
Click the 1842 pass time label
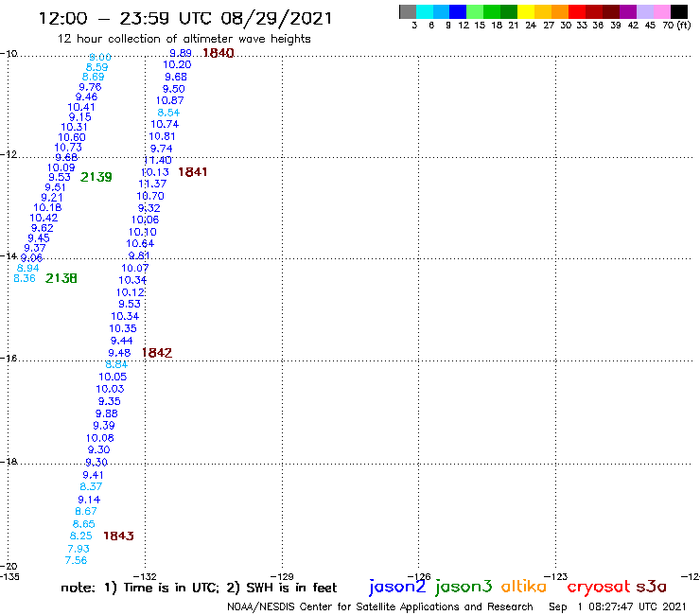point(157,353)
